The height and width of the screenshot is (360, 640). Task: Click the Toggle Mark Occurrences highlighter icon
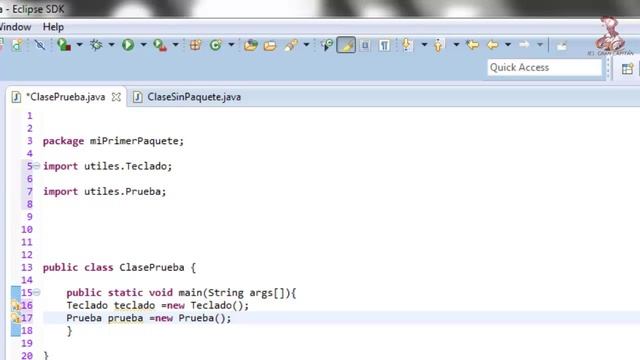pyautogui.click(x=346, y=45)
